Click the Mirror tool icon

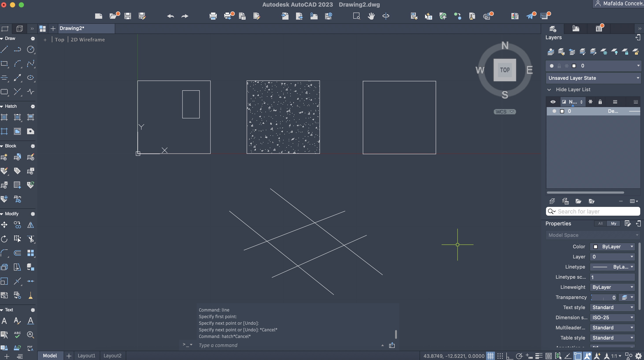click(x=30, y=225)
